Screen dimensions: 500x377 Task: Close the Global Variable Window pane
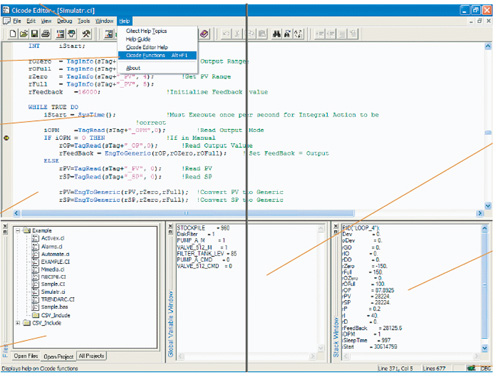170,226
